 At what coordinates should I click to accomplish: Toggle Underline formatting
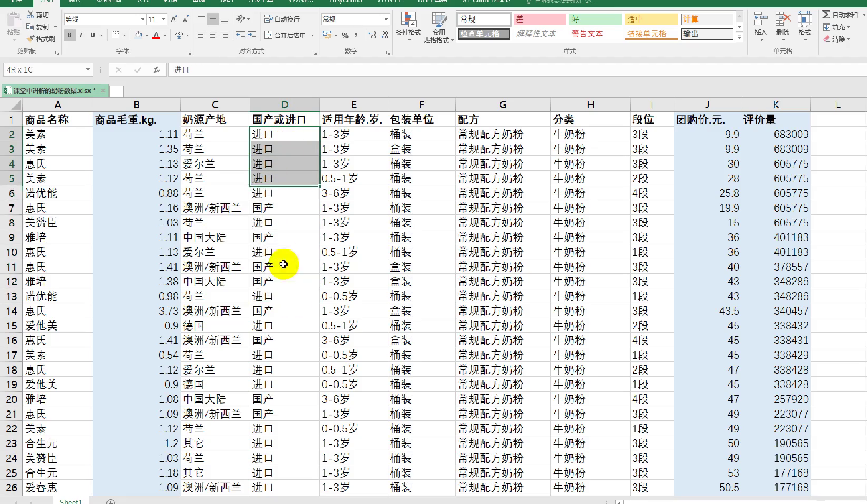tap(93, 35)
